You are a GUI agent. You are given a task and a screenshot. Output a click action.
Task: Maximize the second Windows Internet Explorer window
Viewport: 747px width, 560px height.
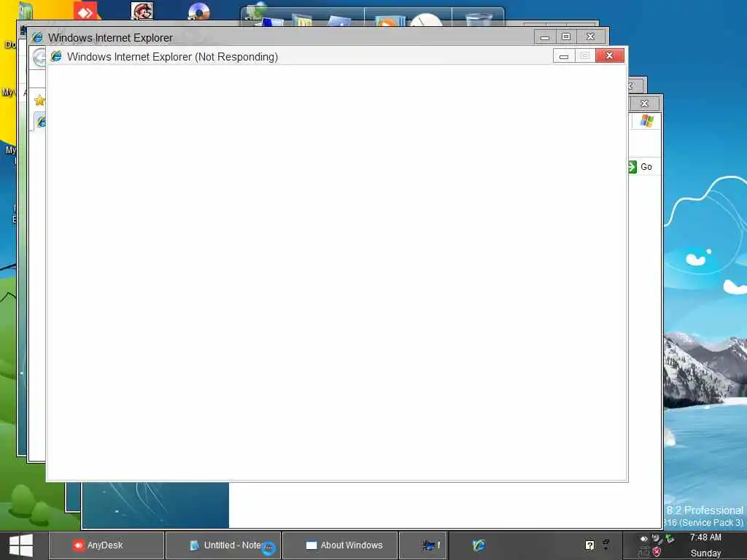coord(566,36)
